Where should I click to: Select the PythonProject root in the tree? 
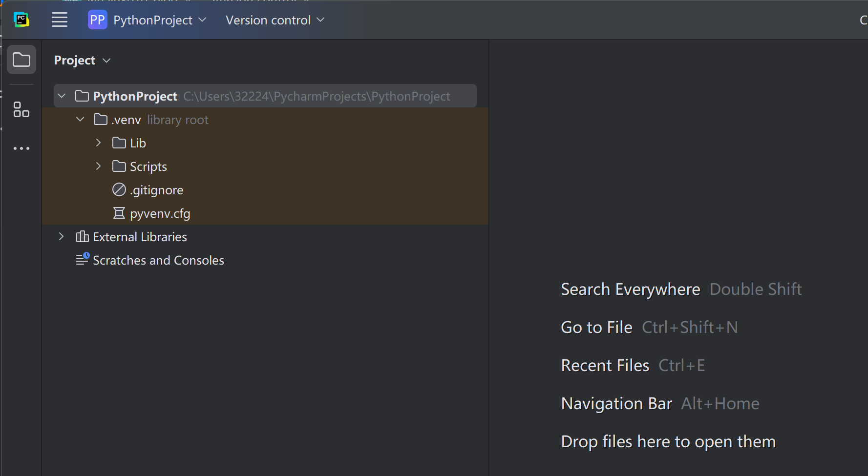(x=135, y=96)
